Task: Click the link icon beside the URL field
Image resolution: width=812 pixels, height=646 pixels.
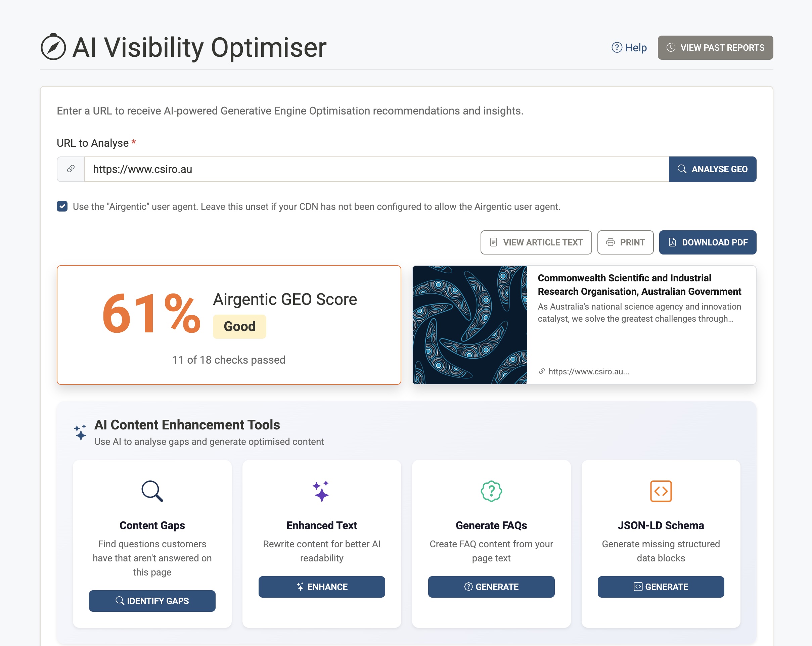Action: pos(71,169)
